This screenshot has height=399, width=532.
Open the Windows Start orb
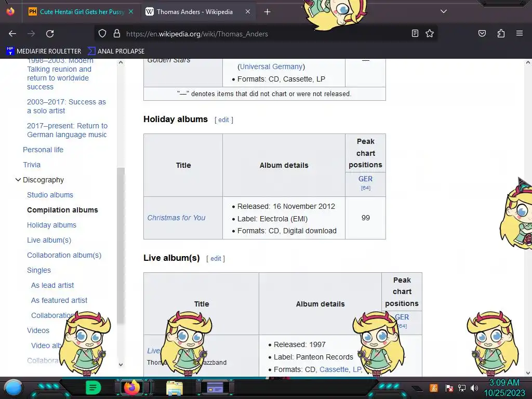13,388
